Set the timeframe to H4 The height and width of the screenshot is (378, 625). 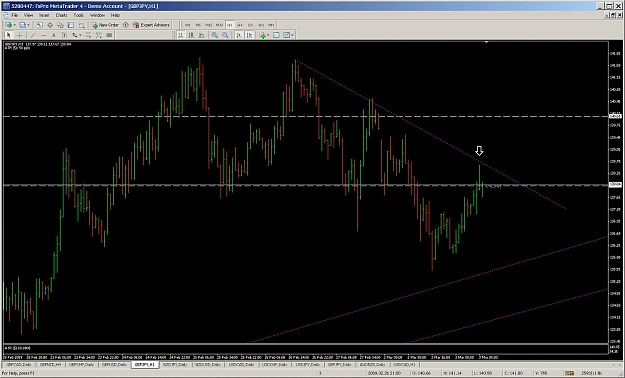[240, 25]
